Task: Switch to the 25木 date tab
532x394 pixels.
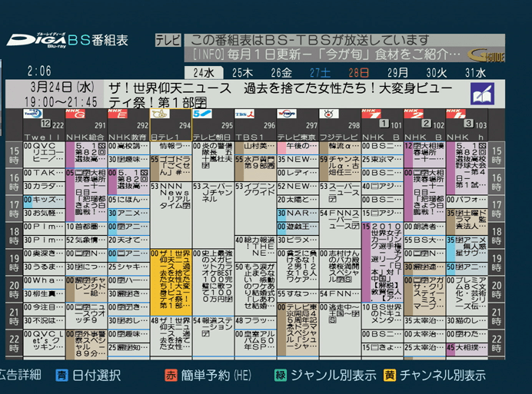Action: click(243, 72)
